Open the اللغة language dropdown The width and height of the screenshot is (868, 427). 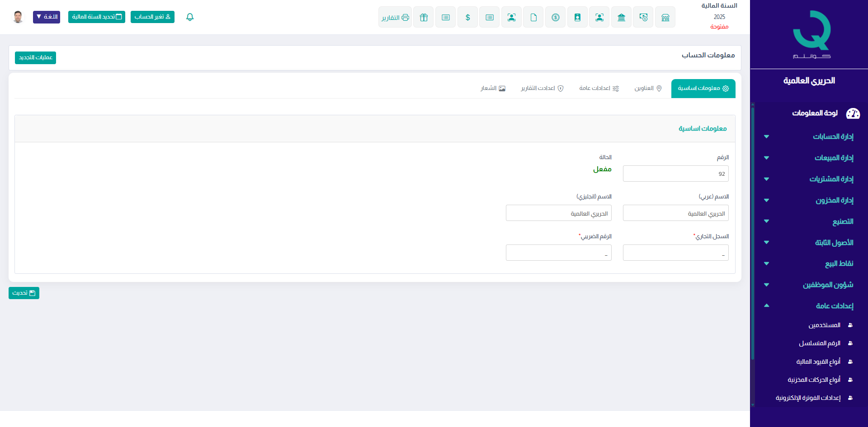(47, 17)
